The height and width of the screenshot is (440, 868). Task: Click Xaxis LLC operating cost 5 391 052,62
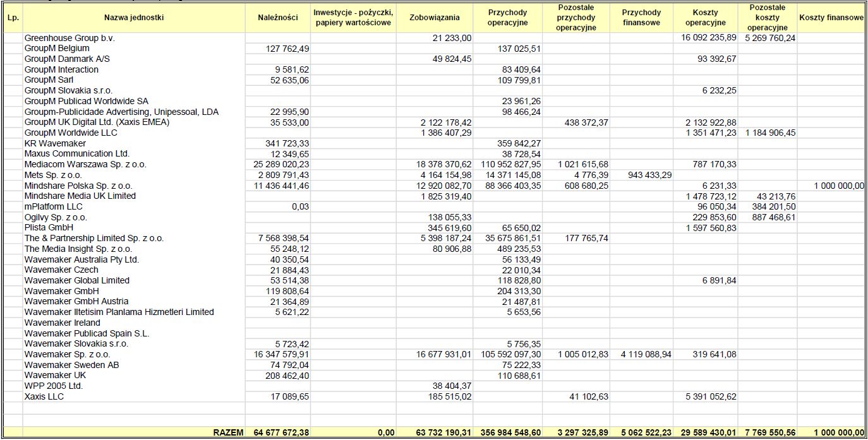coord(711,396)
